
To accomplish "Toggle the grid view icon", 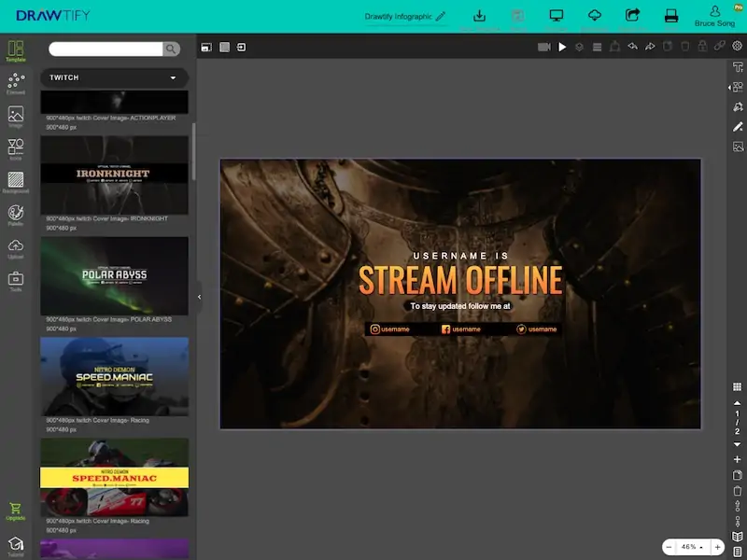I will coord(737,386).
